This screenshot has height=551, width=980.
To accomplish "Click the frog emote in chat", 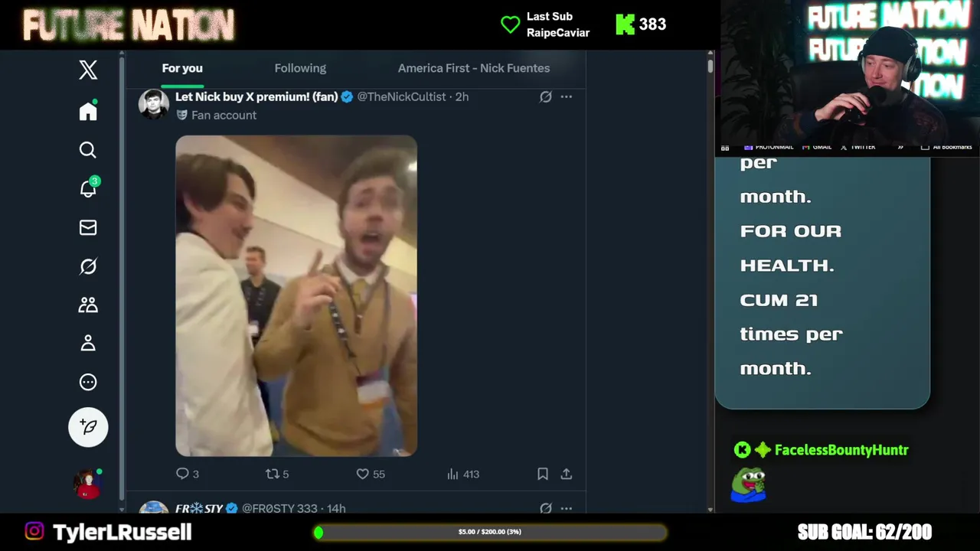I will point(748,484).
